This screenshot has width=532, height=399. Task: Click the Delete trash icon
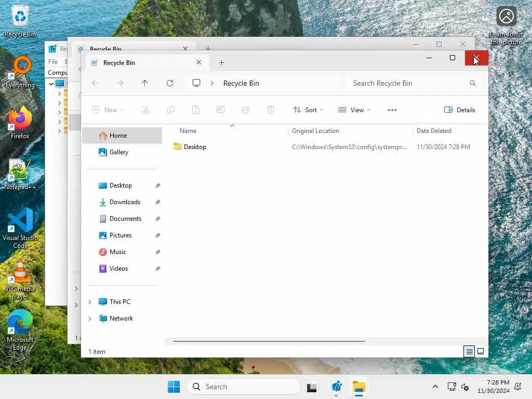270,110
